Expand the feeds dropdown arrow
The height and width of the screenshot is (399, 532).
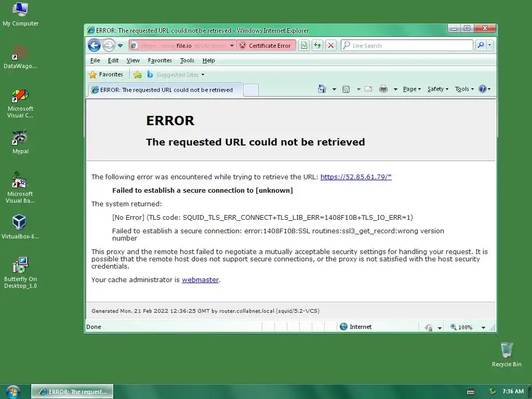(358, 89)
